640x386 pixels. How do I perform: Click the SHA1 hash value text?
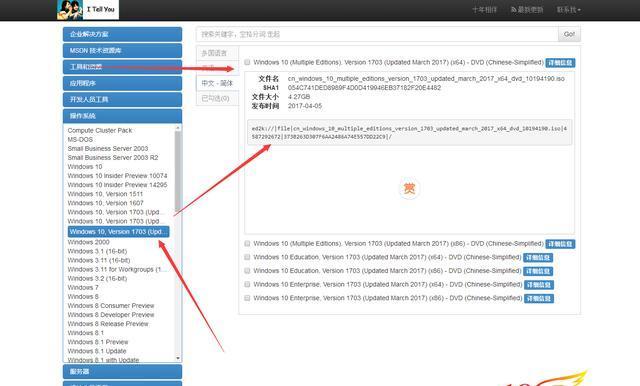click(364, 88)
